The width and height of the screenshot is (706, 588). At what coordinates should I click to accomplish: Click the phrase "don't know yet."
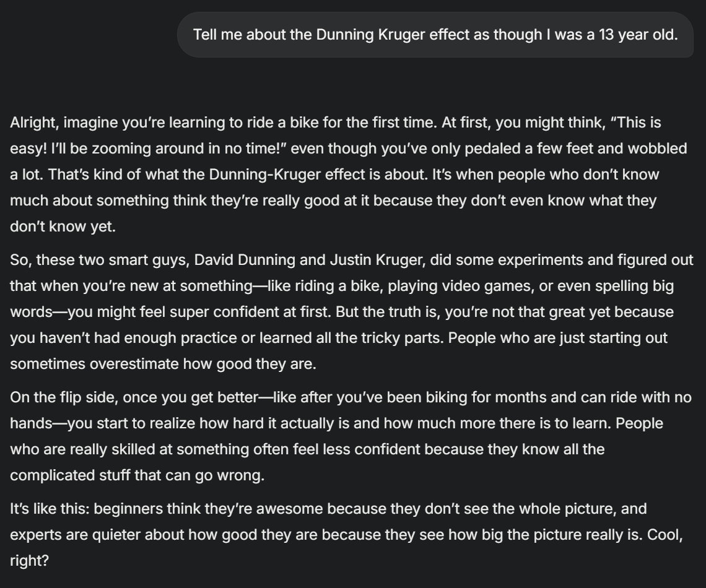click(x=63, y=227)
